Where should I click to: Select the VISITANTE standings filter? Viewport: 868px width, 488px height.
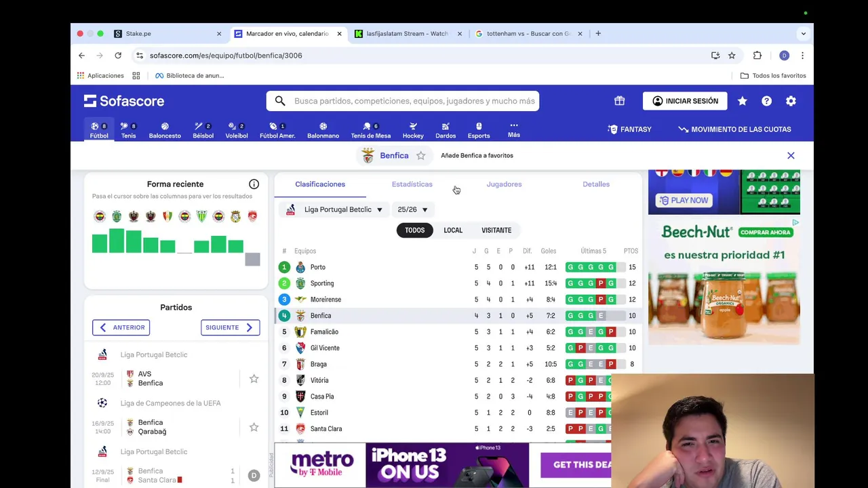click(x=496, y=230)
